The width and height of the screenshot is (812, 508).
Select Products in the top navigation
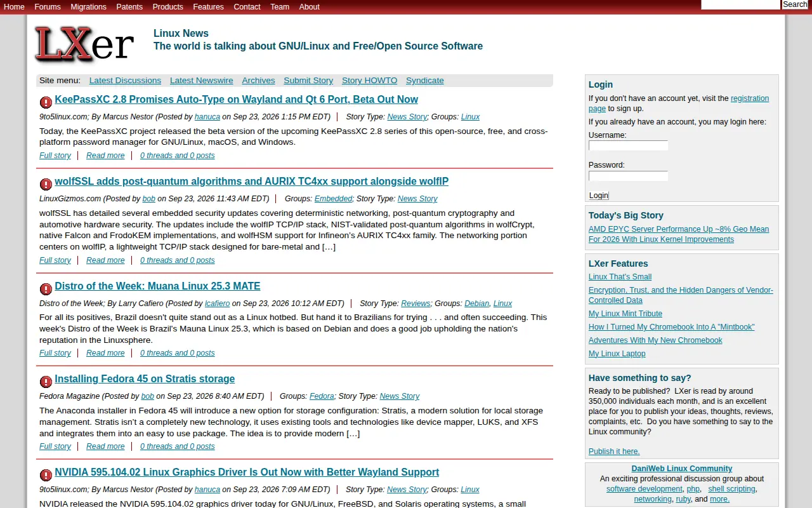click(167, 7)
